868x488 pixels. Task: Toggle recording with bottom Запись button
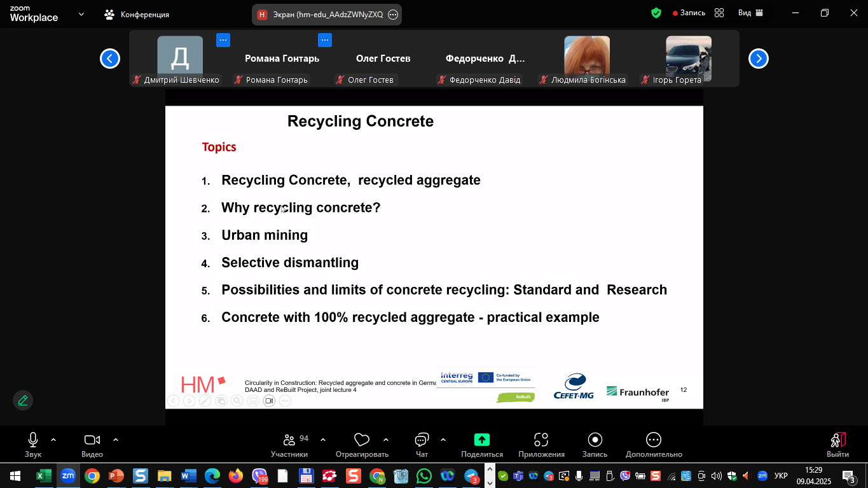595,445
